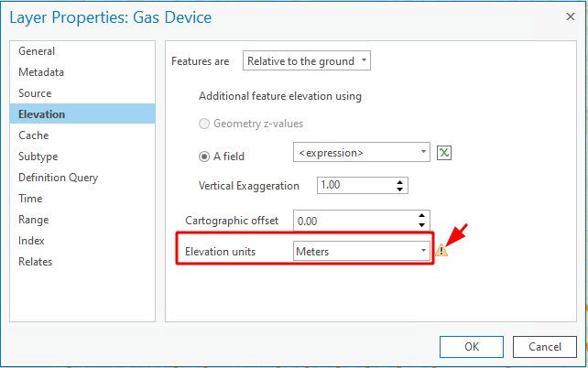Click the Vertical Exaggeration value field
Viewport: 588px width, 368px height.
click(355, 186)
